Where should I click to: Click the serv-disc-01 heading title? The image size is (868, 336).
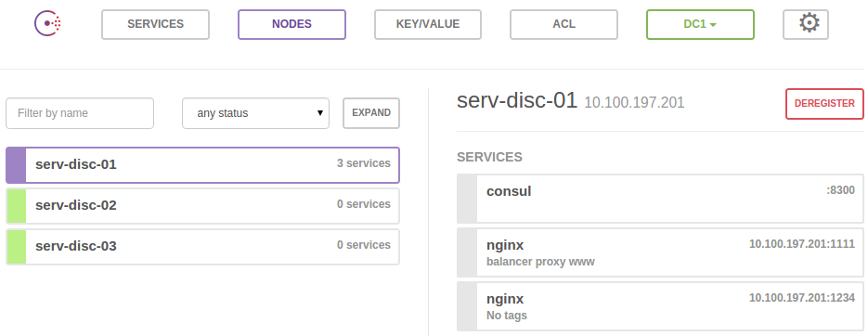(x=517, y=101)
